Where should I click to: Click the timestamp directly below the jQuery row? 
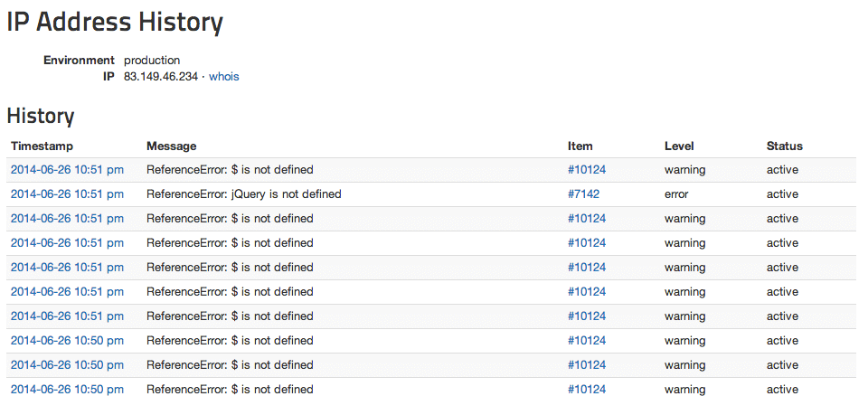click(67, 218)
